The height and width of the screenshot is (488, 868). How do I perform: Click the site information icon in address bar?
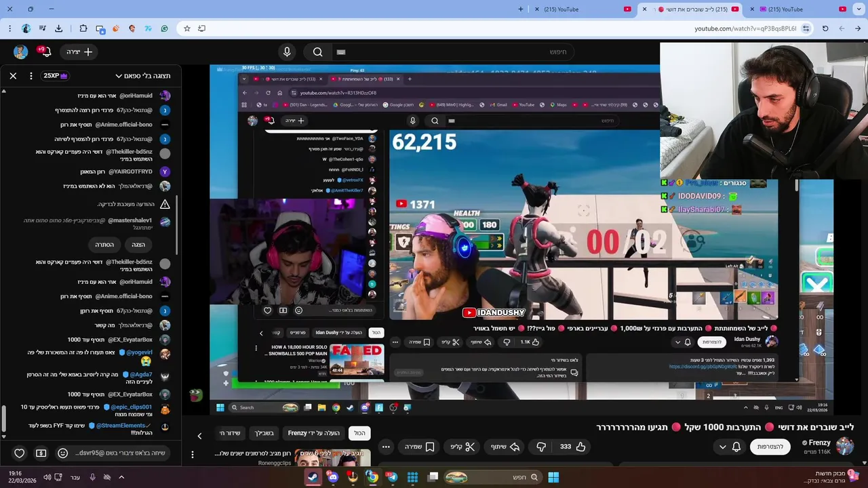click(806, 28)
